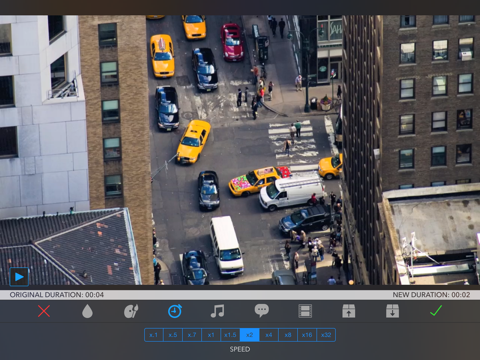This screenshot has height=360, width=480.
Task: Set speed to x.7
Action: coord(192,335)
